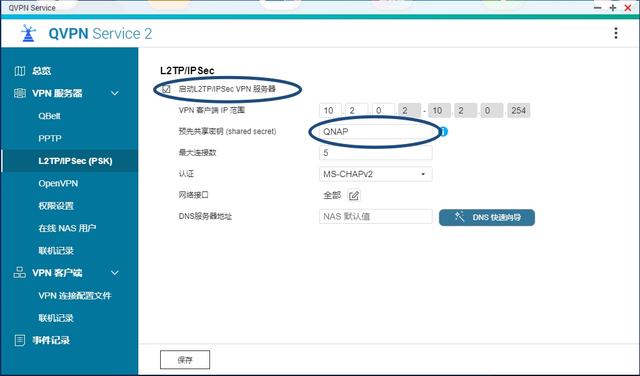The height and width of the screenshot is (376, 640).
Task: Click the VPN 服务器 sidebar heading
Action: (57, 93)
